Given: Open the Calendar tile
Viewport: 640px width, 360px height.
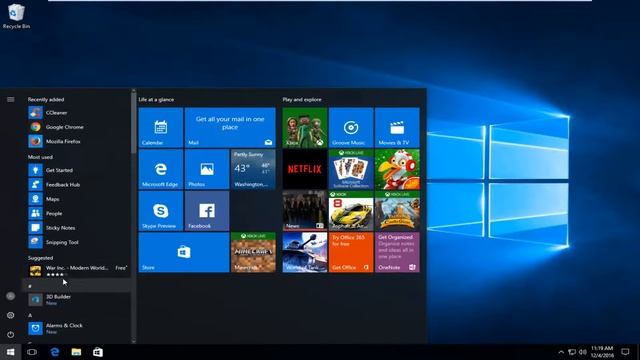Looking at the screenshot, I should tap(161, 127).
